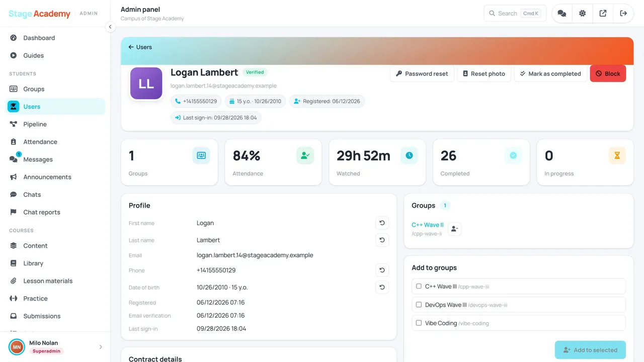The image size is (644, 362).
Task: Reset the Date of birth field
Action: click(382, 288)
